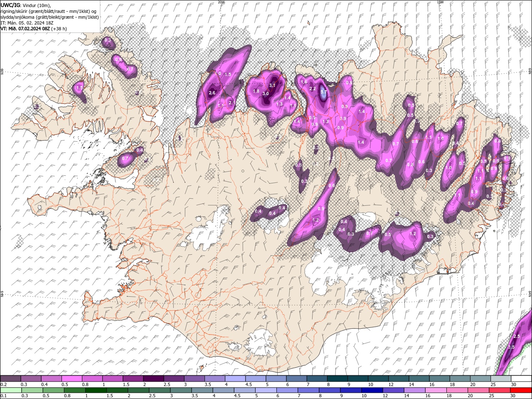Select darkest green rain swatch between 1 and 1.5
Viewport: 532px width, 399px height.
(96, 390)
